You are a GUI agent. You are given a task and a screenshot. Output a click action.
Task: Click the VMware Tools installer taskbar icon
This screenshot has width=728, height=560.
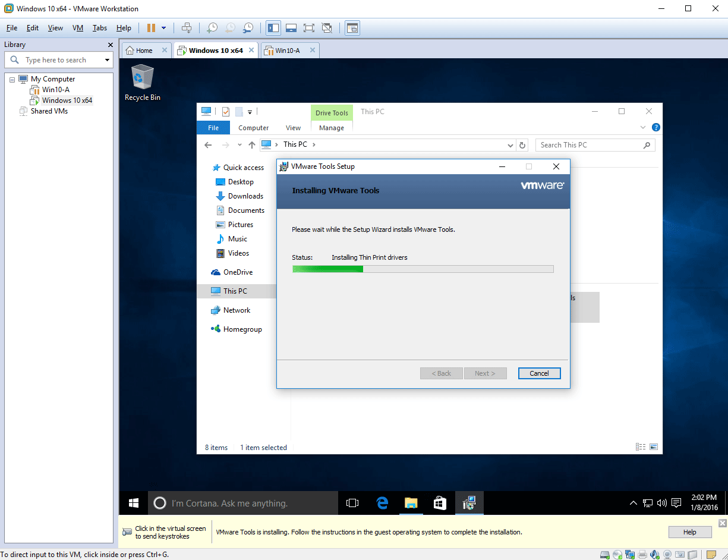pos(469,503)
